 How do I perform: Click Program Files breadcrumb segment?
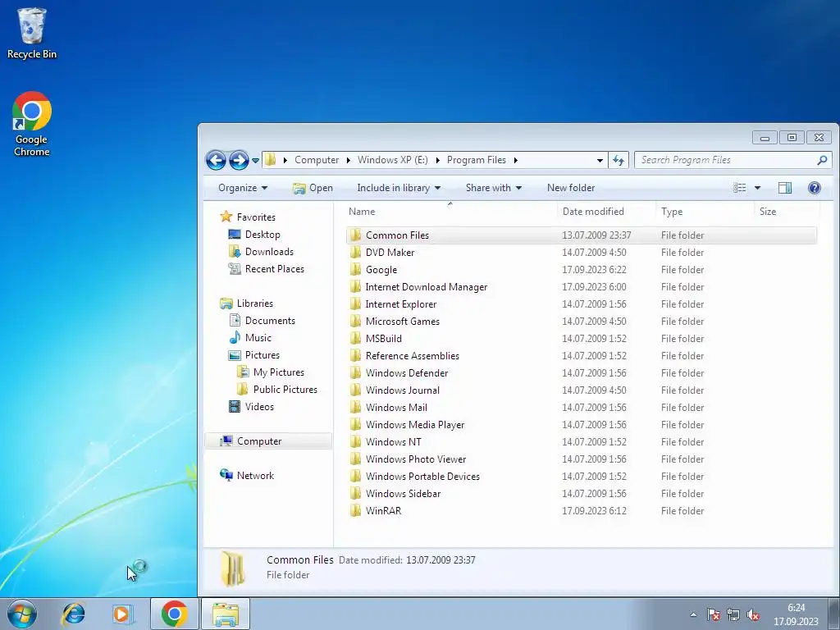tap(477, 160)
